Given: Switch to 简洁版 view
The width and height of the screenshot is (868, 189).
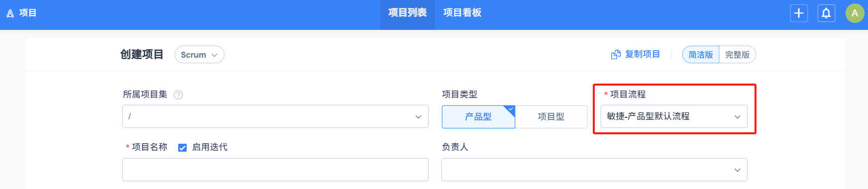Looking at the screenshot, I should 701,55.
